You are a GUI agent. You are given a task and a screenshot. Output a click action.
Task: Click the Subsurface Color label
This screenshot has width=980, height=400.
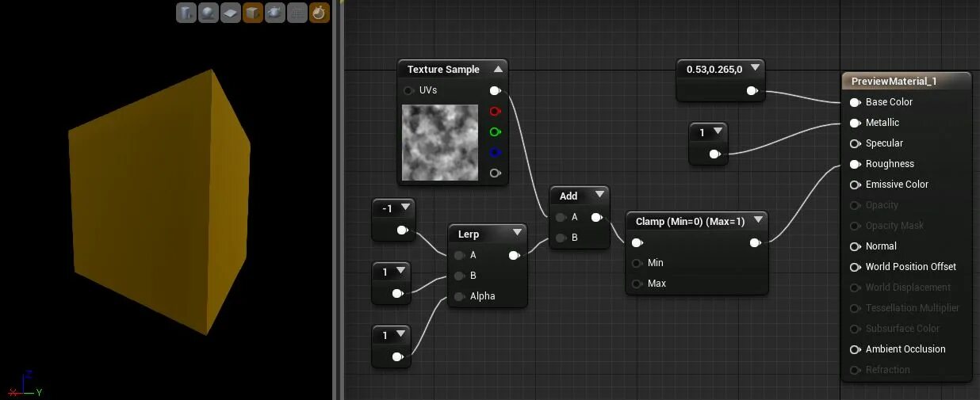[x=902, y=329]
